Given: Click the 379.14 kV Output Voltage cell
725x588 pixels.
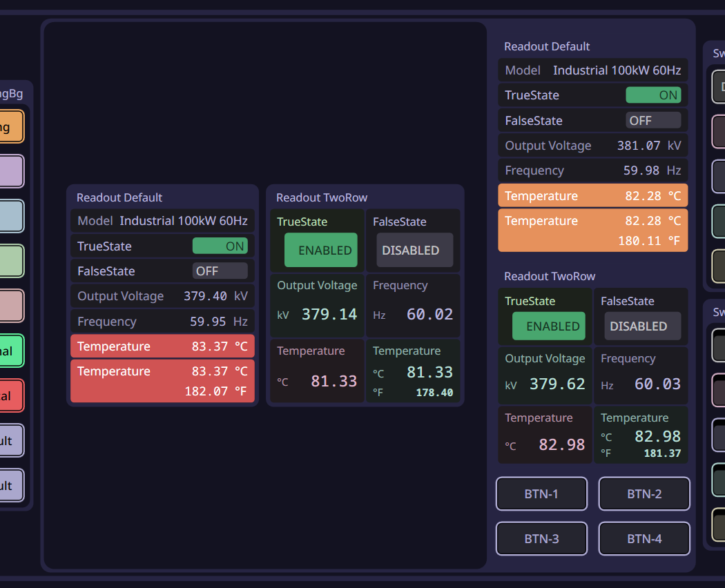Looking at the screenshot, I should coord(317,306).
